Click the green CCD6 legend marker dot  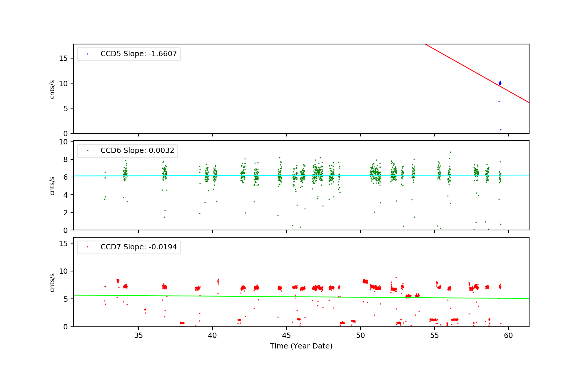click(88, 151)
